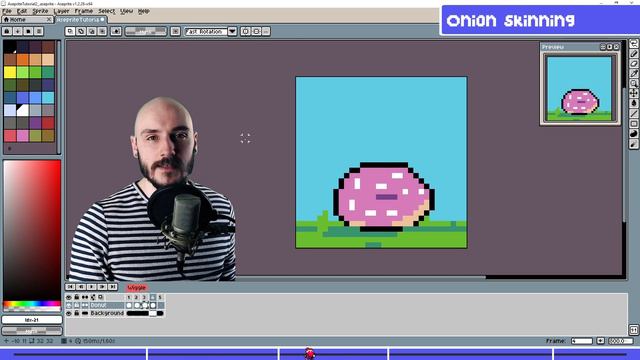
Task: Open the Fast Rotation dropdown arrow
Action: pyautogui.click(x=232, y=31)
